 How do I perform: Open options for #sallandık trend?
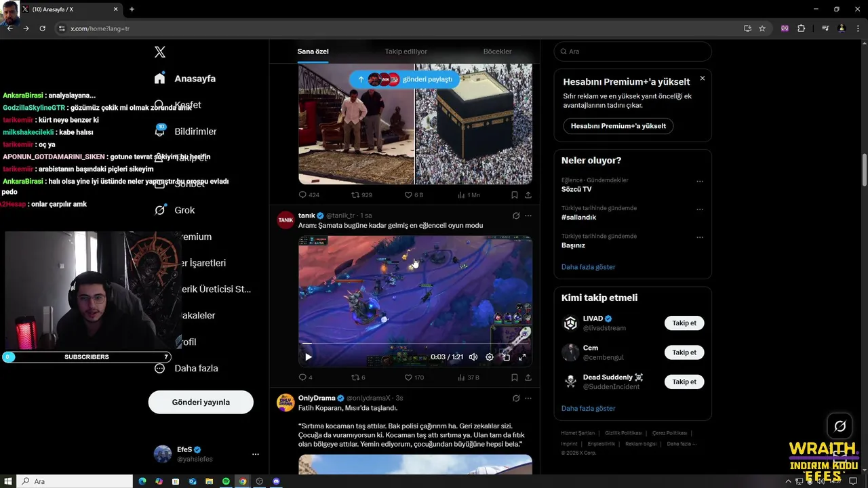[x=700, y=209]
